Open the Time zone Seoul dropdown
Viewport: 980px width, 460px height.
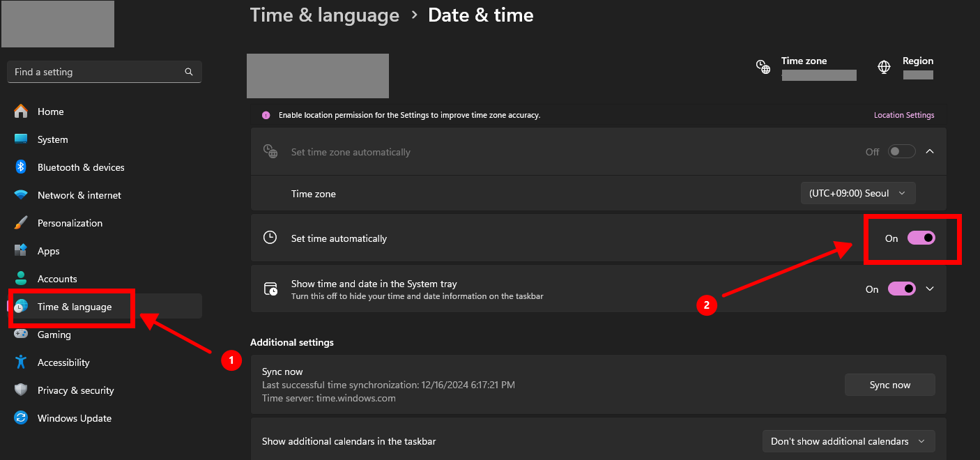[x=857, y=193]
